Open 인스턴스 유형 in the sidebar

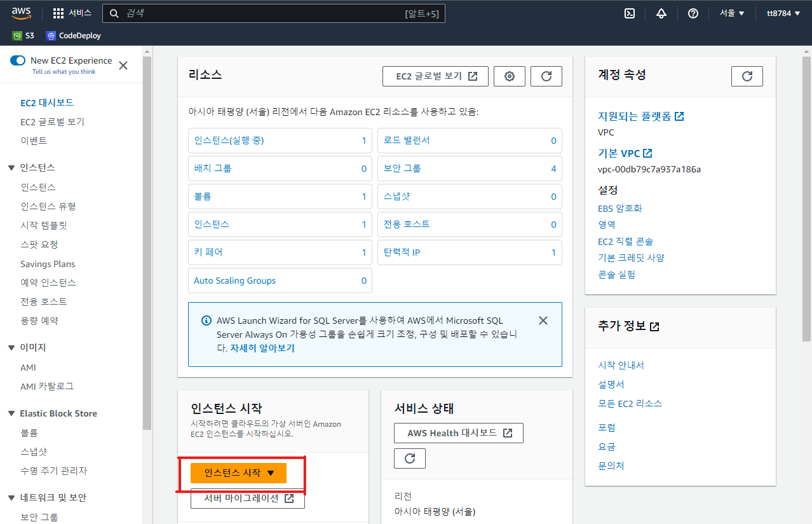(x=48, y=206)
